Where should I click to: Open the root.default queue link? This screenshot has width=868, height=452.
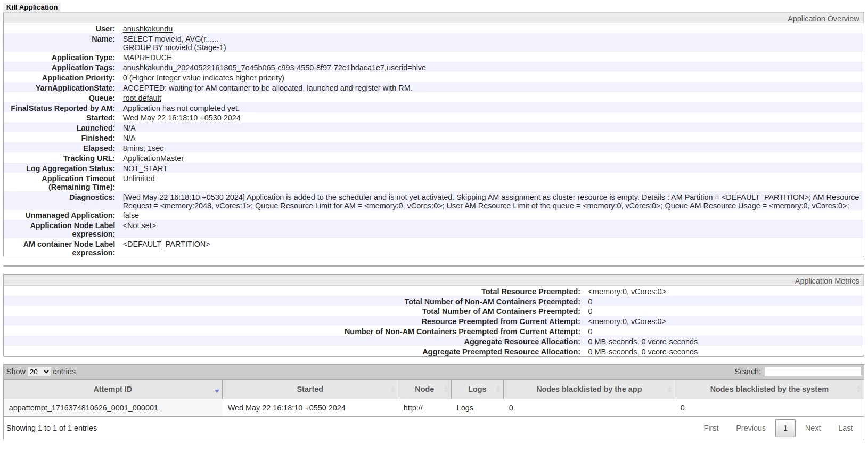point(142,98)
